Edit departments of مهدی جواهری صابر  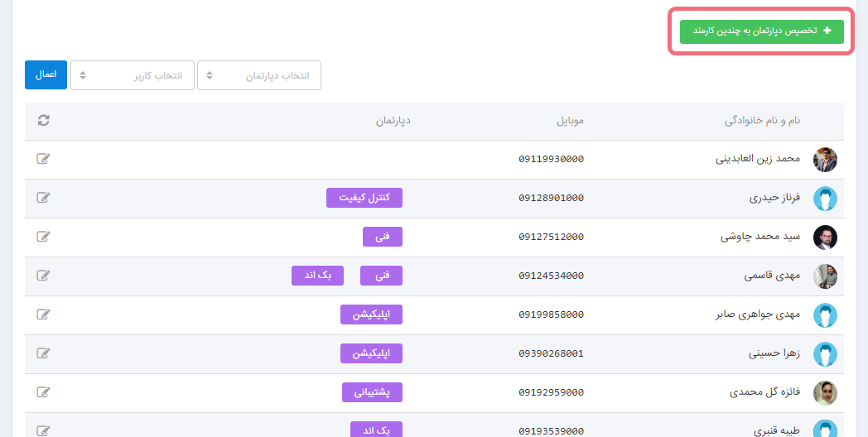point(44,315)
